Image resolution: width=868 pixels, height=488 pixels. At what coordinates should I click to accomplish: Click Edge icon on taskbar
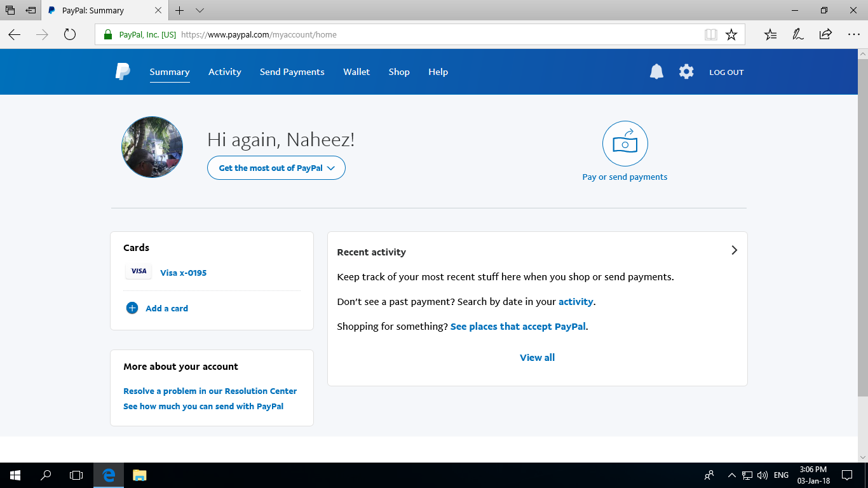coord(109,475)
